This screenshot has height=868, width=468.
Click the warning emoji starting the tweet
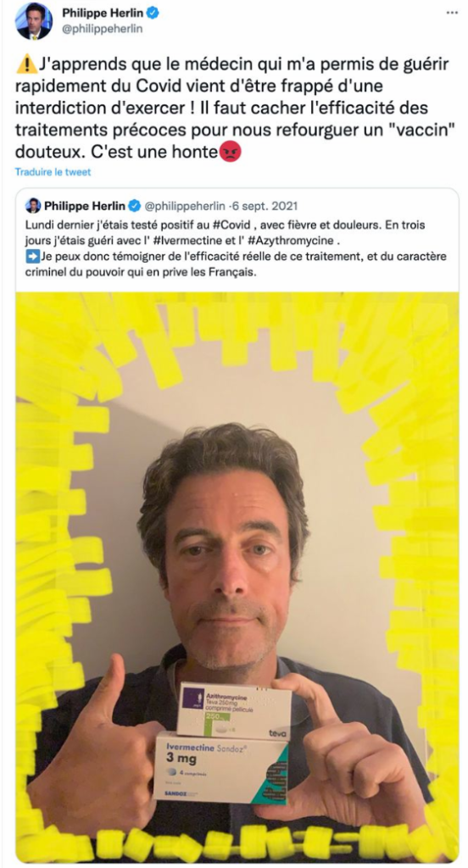tap(26, 65)
